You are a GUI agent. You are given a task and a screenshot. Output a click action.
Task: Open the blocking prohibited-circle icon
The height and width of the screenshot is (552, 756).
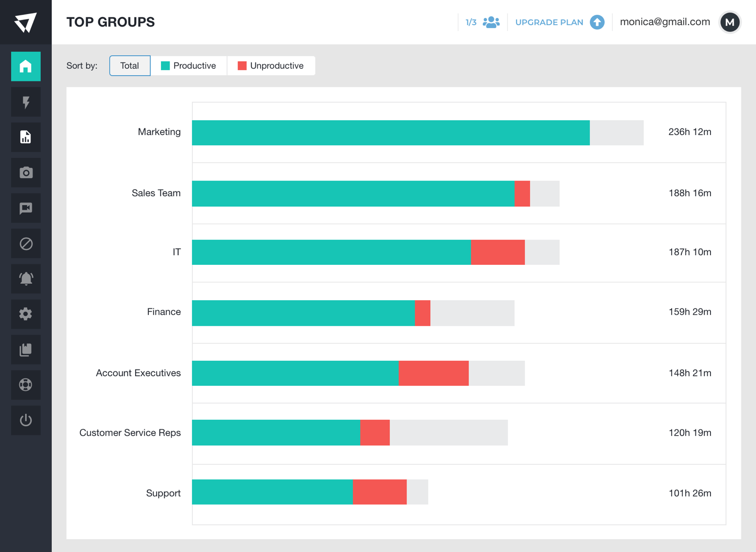[x=26, y=244]
